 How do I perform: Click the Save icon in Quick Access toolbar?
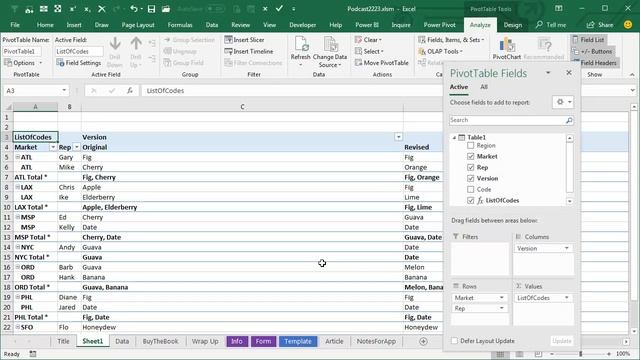[x=151, y=9]
